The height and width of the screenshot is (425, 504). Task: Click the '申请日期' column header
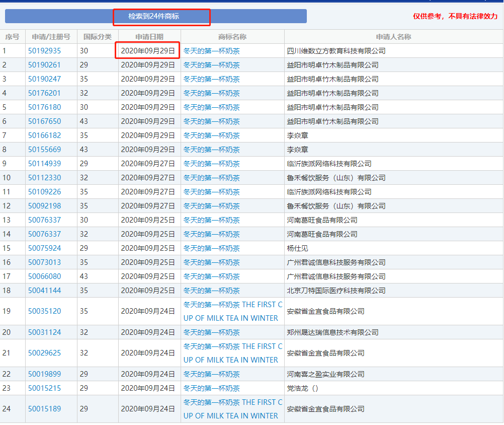click(x=149, y=37)
